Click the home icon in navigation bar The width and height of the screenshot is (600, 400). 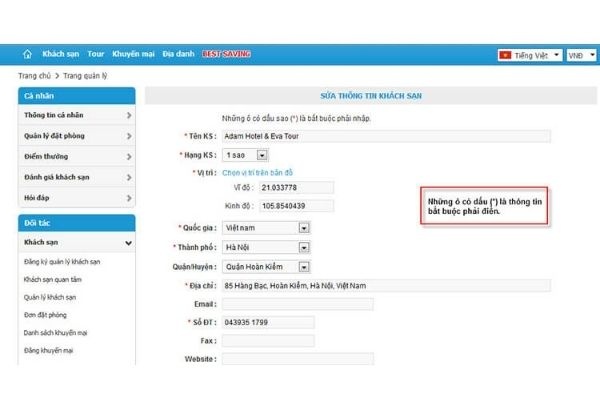[x=27, y=54]
